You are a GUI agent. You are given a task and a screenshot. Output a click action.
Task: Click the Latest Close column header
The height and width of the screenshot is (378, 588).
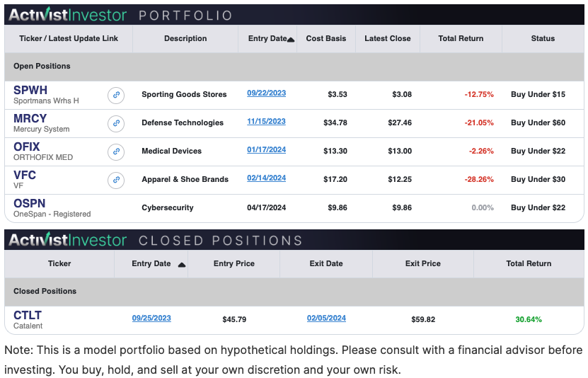[x=387, y=38]
